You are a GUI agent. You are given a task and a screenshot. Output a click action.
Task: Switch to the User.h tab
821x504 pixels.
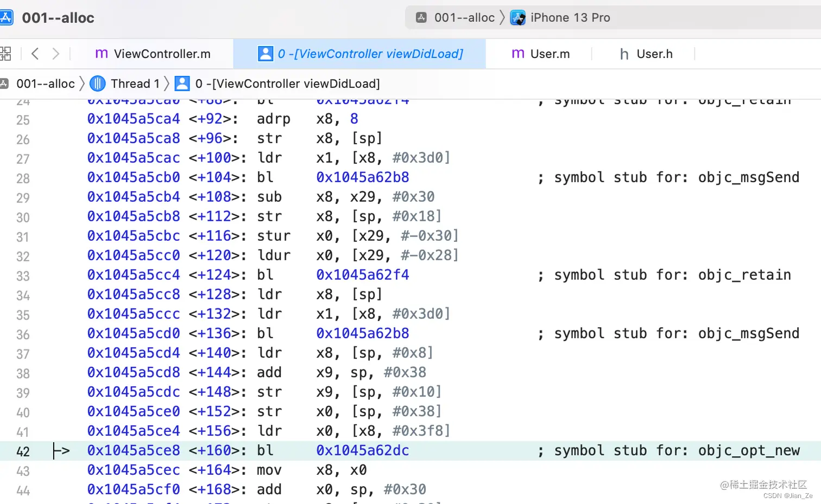(x=646, y=54)
